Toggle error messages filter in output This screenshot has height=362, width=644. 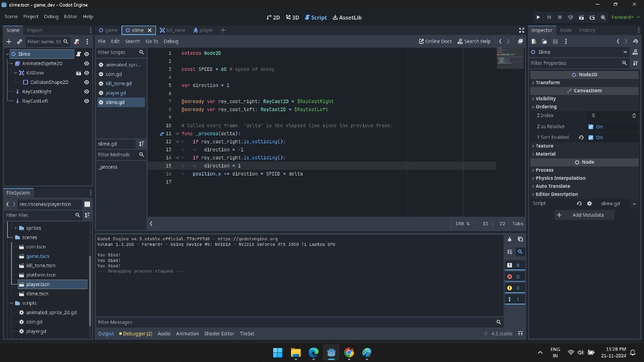click(x=514, y=277)
